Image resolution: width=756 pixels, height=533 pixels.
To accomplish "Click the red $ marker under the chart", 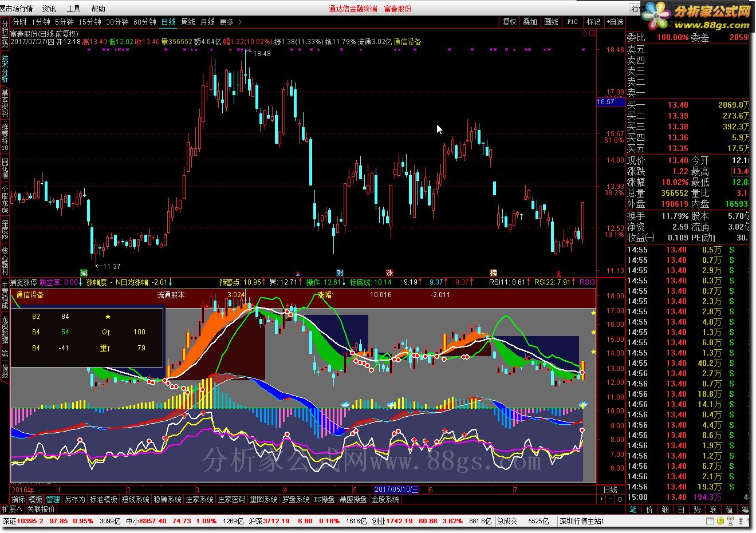I will [x=559, y=273].
